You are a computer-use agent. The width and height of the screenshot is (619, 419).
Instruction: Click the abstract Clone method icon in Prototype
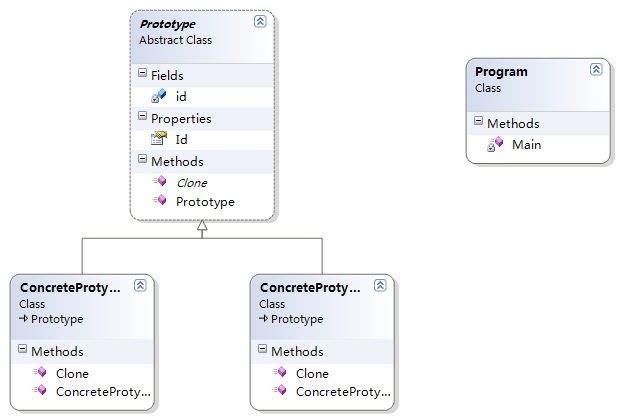(159, 181)
